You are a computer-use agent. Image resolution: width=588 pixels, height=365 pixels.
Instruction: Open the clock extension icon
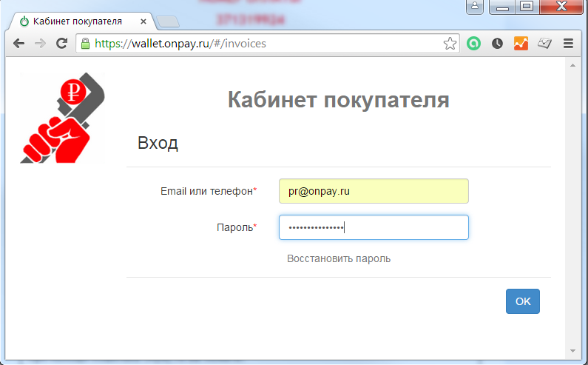(498, 44)
